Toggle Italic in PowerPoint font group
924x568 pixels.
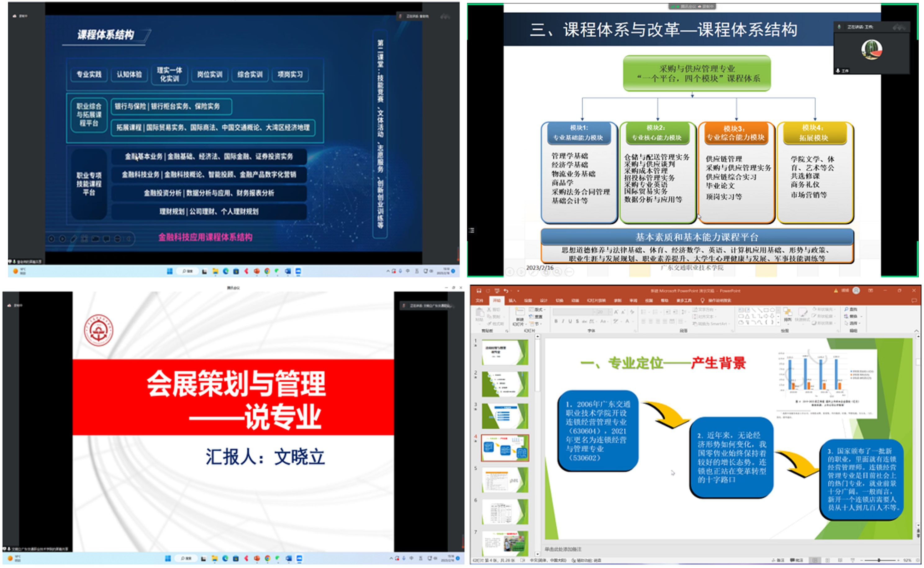[x=563, y=322]
